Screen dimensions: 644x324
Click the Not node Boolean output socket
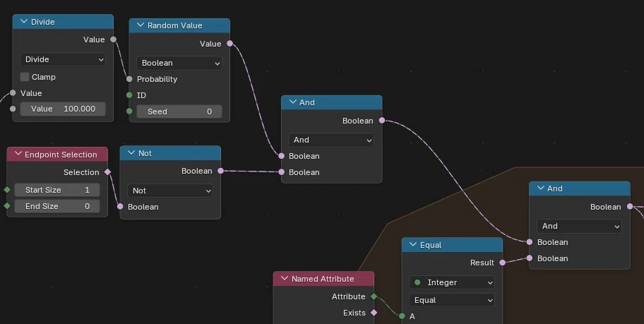click(x=220, y=171)
